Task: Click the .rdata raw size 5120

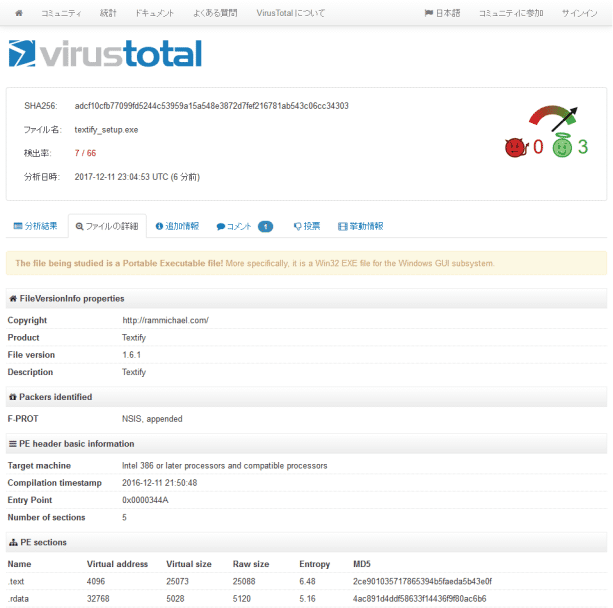Action: (x=242, y=599)
